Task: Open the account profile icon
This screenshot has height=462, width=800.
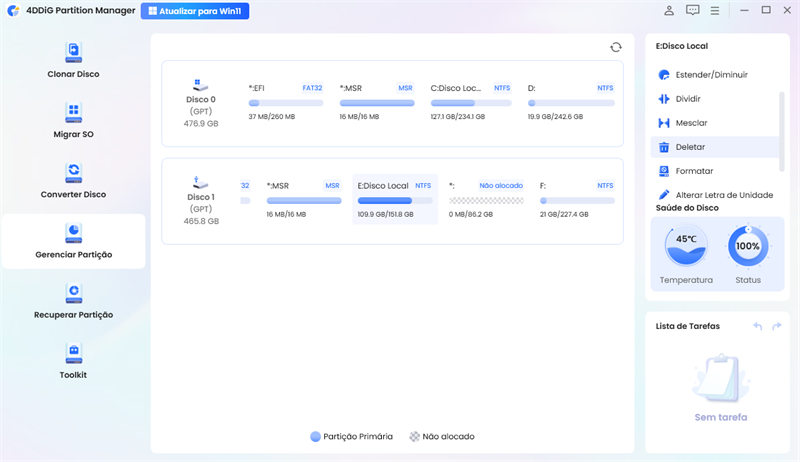Action: point(669,11)
